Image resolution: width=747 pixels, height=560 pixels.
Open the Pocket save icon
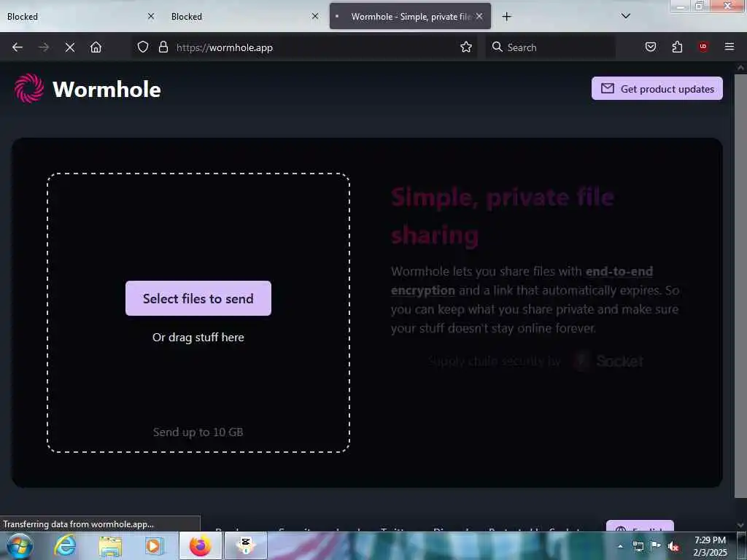coord(651,47)
